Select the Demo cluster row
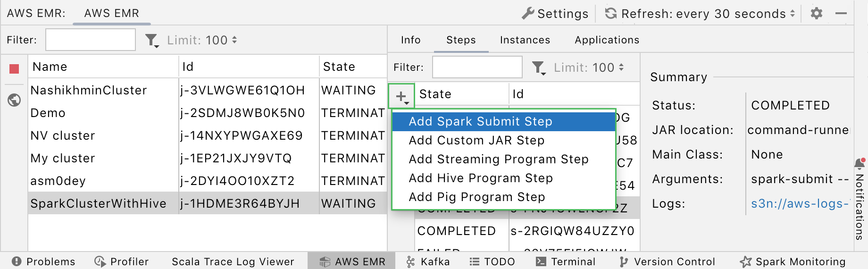868x269 pixels. tap(208, 113)
